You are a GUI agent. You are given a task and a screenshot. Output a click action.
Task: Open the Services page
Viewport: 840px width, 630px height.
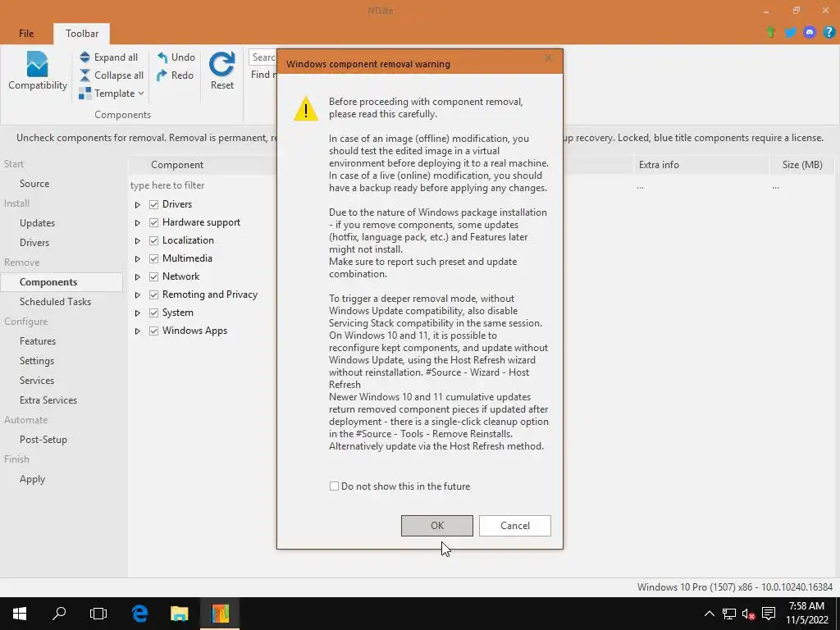tap(36, 381)
